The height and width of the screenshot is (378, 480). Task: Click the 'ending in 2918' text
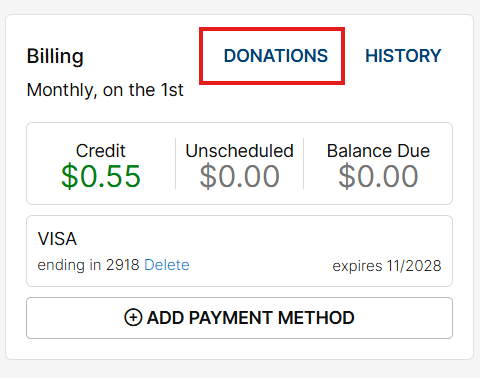coord(88,265)
